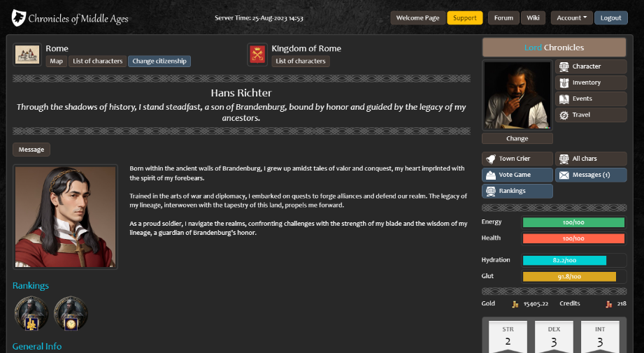Image resolution: width=644 pixels, height=353 pixels.
Task: Expand the Account dropdown menu
Action: point(571,18)
